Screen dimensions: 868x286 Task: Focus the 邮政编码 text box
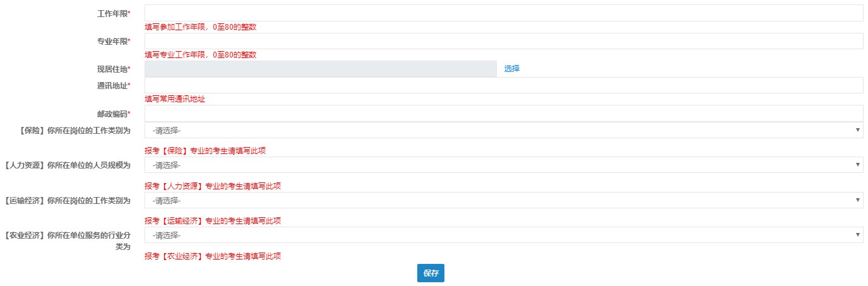point(503,114)
